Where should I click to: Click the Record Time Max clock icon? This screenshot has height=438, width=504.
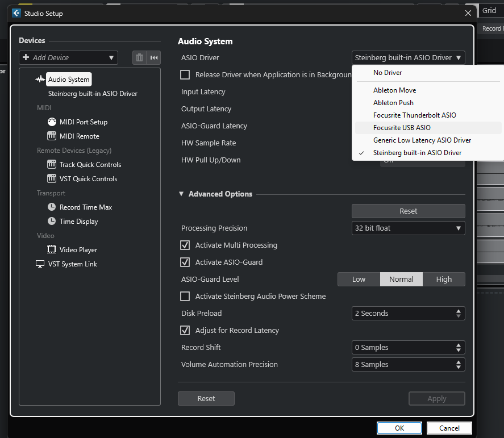coord(52,207)
